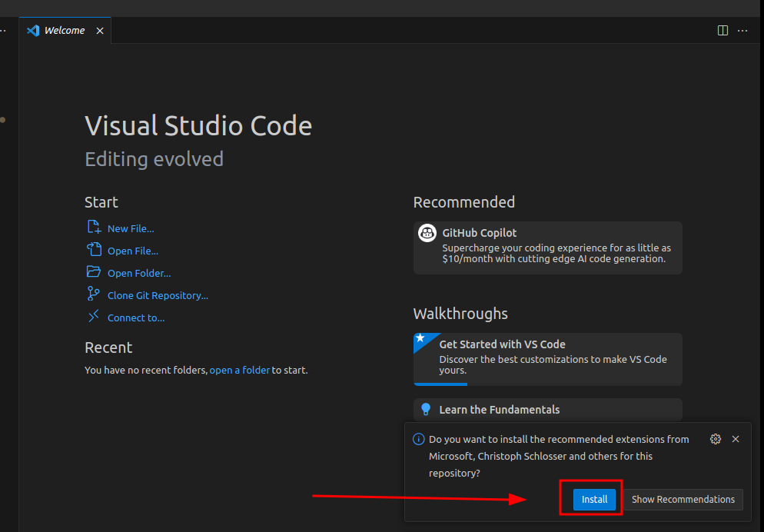Open notification settings via the gear icon
Viewport: 764px width, 532px height.
pos(716,439)
